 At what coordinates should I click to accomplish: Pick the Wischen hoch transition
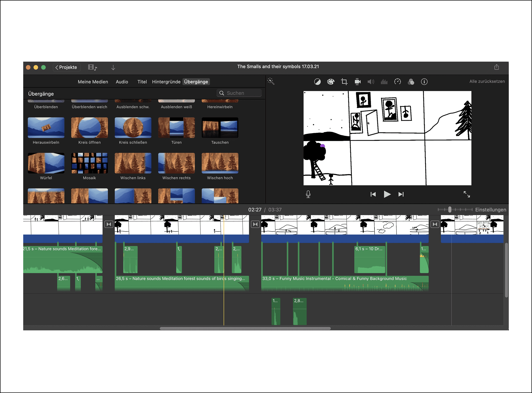point(220,163)
